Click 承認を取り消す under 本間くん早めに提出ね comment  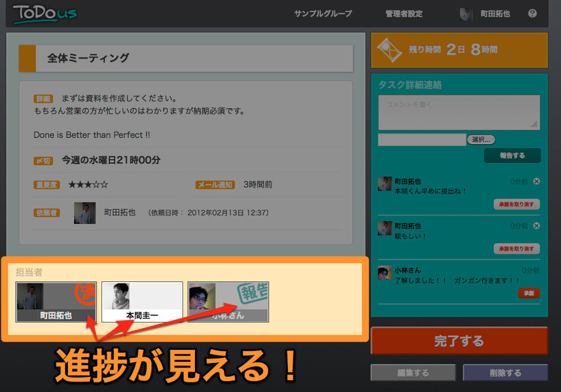coord(516,204)
